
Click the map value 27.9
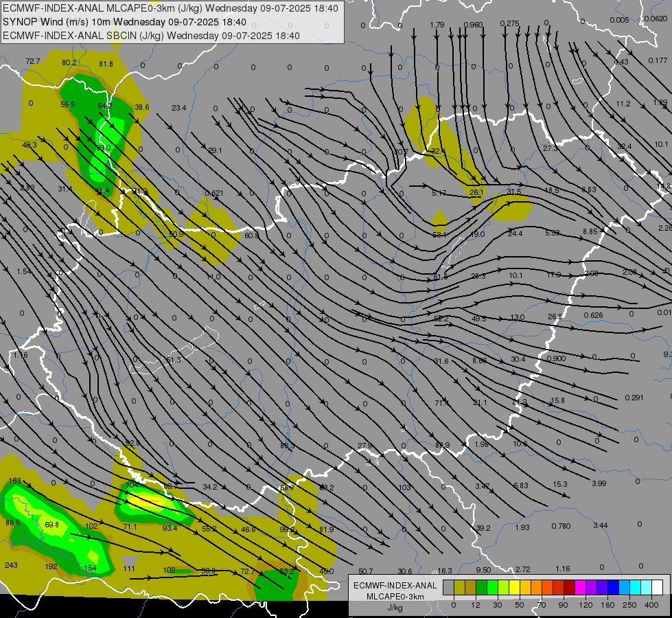pyautogui.click(x=364, y=446)
